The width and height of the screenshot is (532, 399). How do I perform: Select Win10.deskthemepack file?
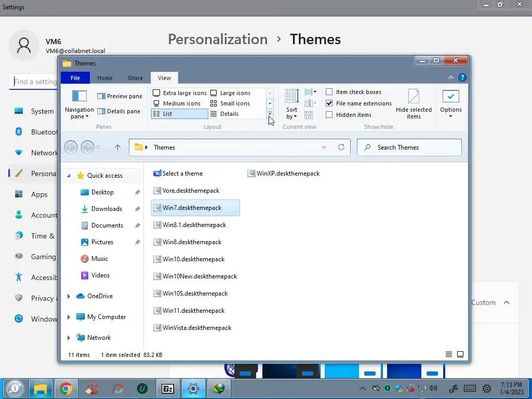(x=189, y=259)
